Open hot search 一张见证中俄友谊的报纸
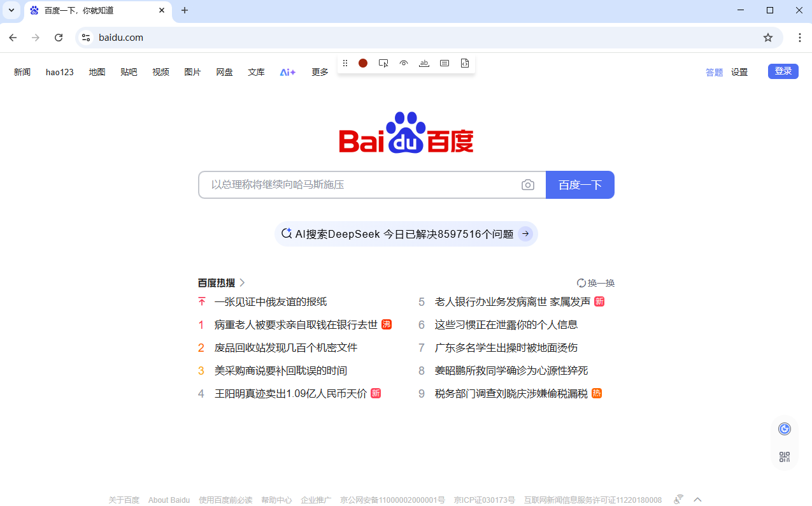The height and width of the screenshot is (506, 812). pyautogui.click(x=271, y=301)
